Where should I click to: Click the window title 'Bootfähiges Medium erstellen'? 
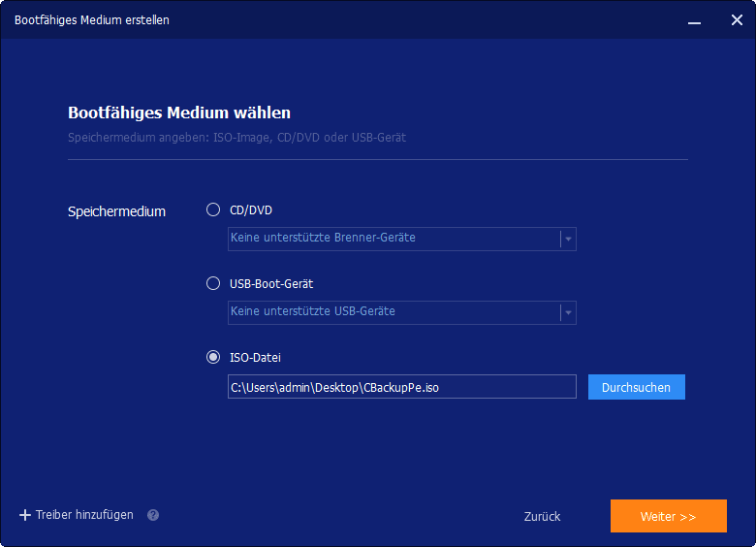point(92,20)
